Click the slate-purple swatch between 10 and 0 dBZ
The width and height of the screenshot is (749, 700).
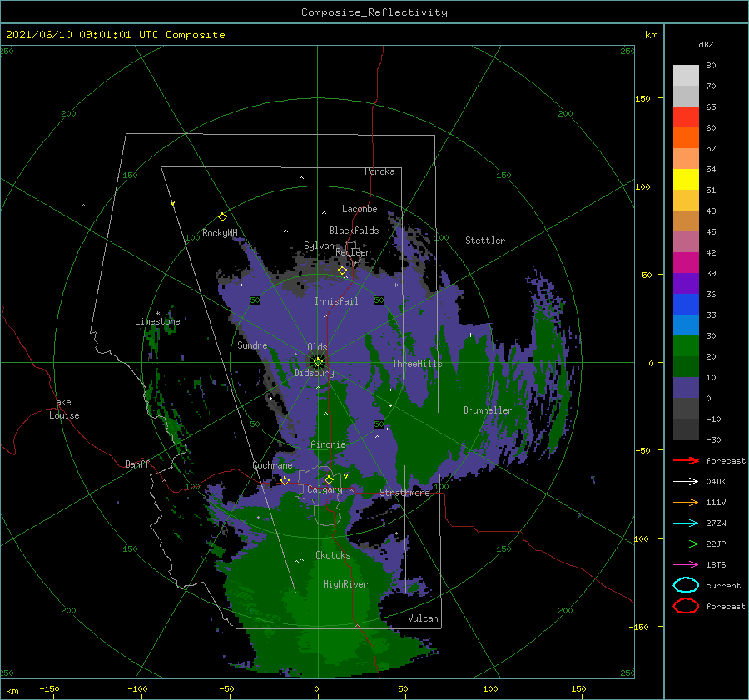[x=686, y=388]
